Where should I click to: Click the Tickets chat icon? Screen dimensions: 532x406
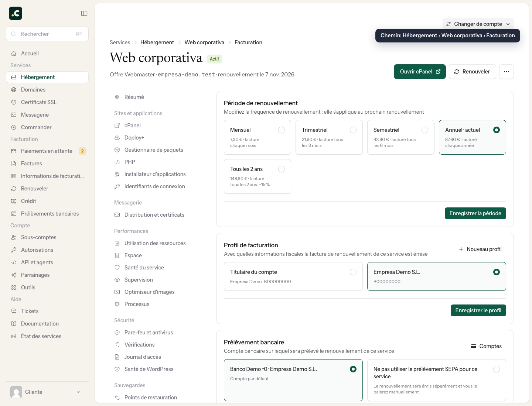[14, 311]
